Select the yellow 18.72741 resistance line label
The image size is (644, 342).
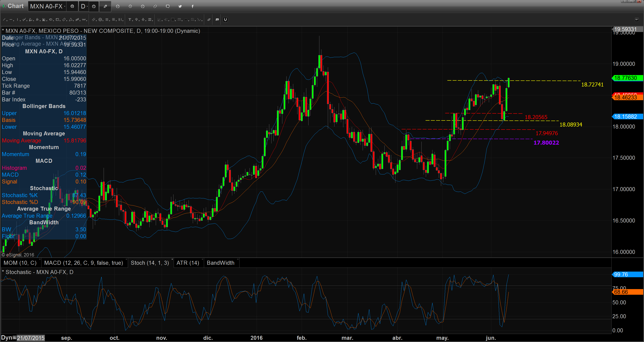(x=592, y=84)
